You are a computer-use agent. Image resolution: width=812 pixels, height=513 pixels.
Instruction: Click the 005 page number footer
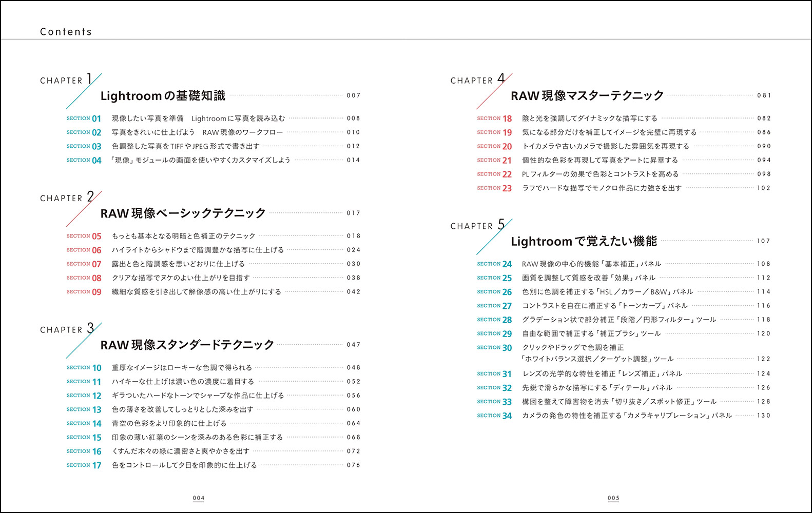(613, 498)
